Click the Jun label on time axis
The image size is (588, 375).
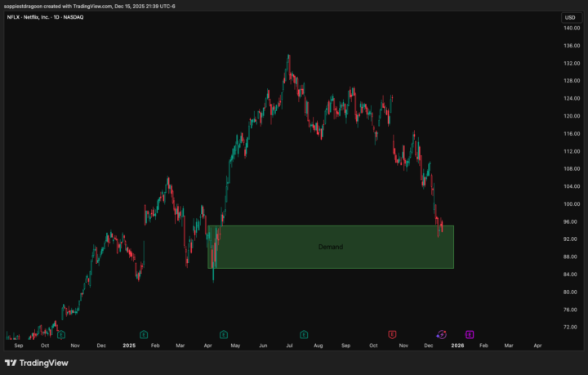pyautogui.click(x=263, y=346)
